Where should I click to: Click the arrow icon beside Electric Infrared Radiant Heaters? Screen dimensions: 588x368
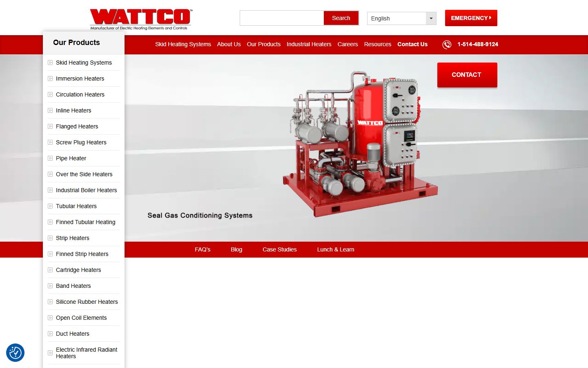pyautogui.click(x=50, y=353)
